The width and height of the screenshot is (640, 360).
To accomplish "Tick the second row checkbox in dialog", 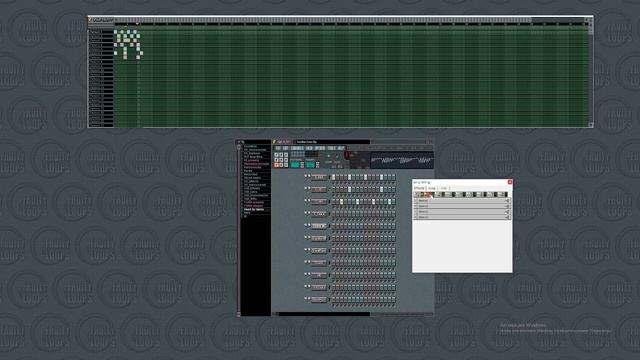I will click(x=416, y=206).
